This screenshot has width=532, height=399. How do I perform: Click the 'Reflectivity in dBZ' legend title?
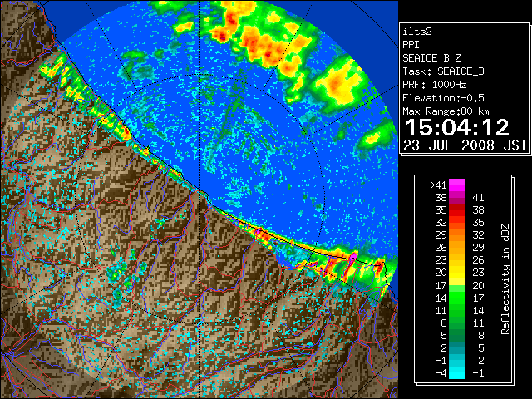click(x=505, y=279)
